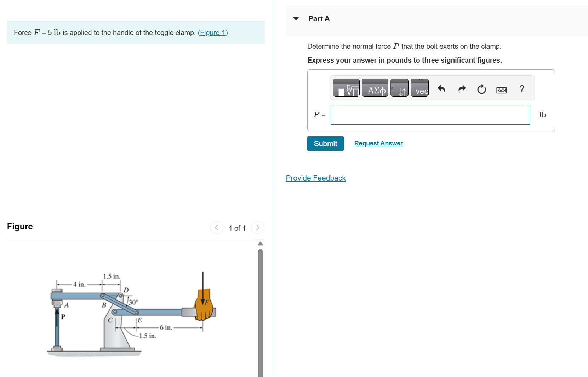Open the math templates palette

(346, 88)
